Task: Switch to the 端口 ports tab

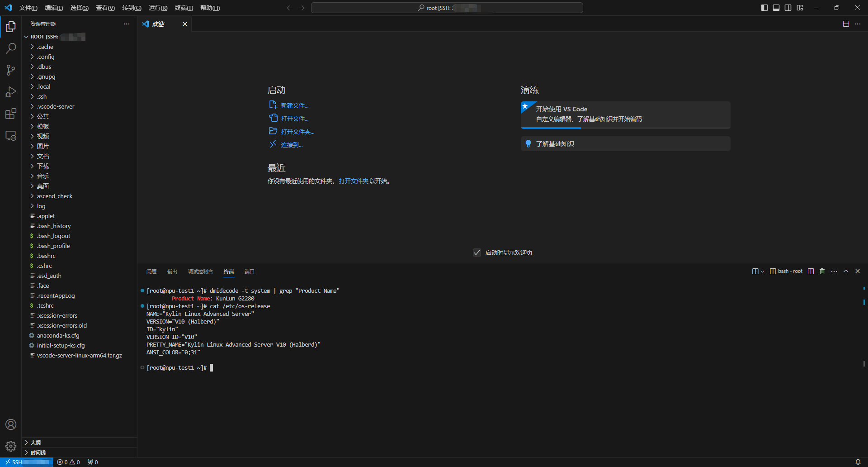Action: click(250, 272)
